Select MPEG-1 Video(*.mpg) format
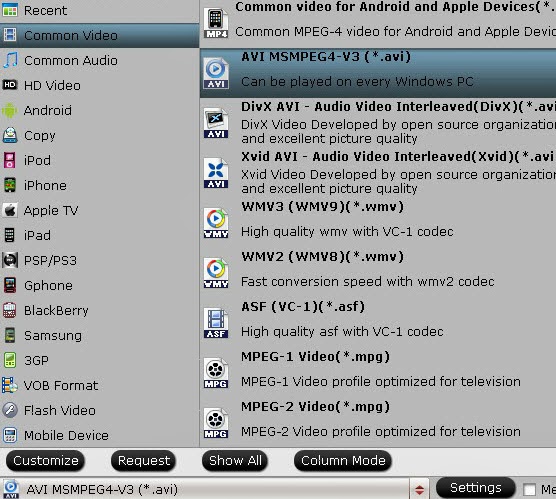 pos(378,373)
